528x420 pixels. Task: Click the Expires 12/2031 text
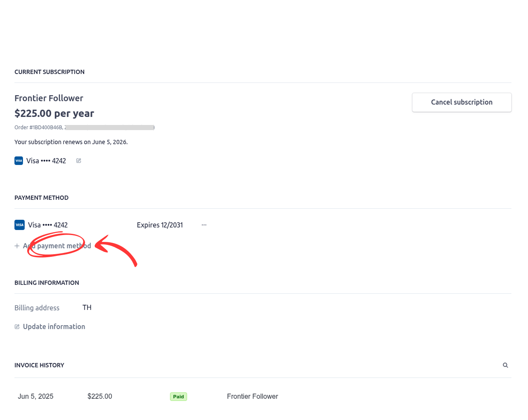point(160,225)
